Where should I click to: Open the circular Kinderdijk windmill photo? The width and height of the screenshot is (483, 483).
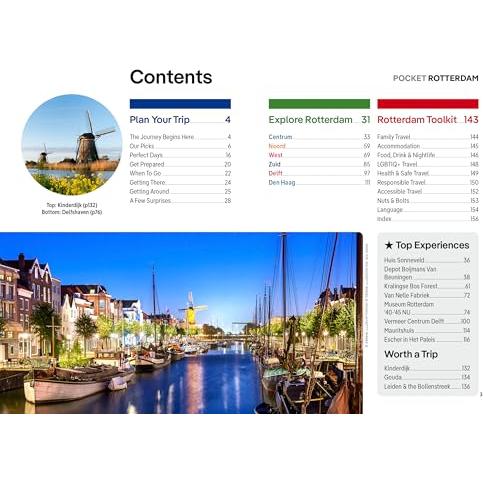[x=72, y=145]
